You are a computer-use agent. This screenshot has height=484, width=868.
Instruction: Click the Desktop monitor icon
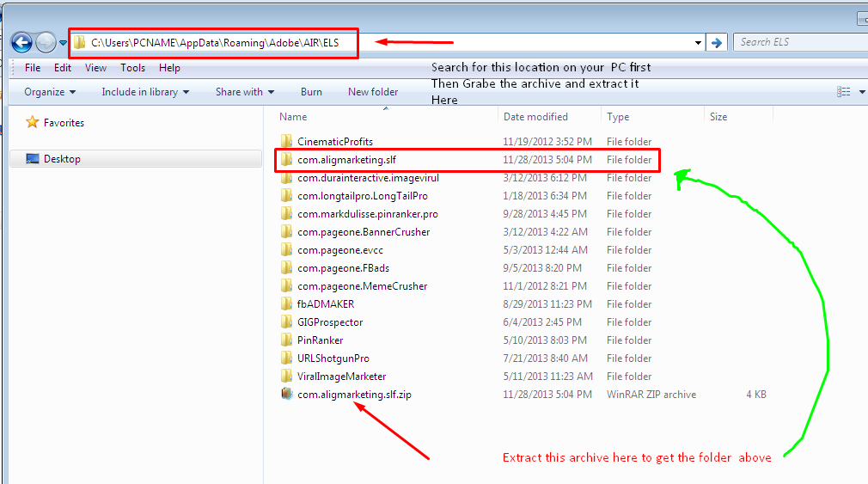point(33,159)
